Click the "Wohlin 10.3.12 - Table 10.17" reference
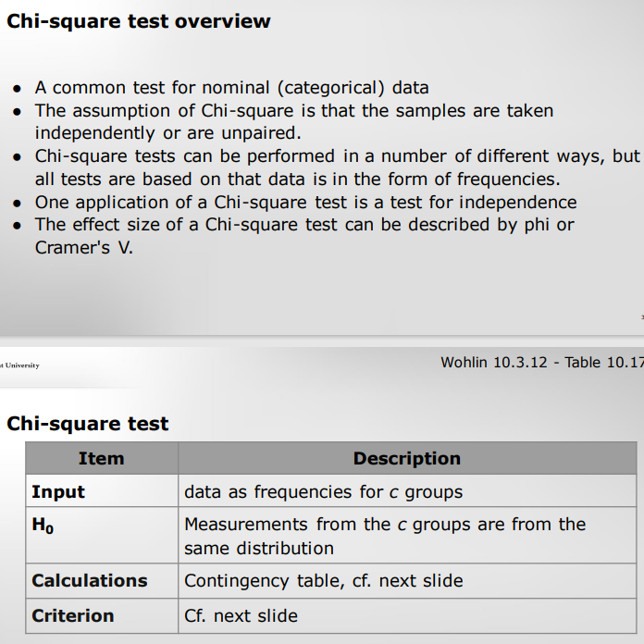Screen dimensions: 644x644 542,363
